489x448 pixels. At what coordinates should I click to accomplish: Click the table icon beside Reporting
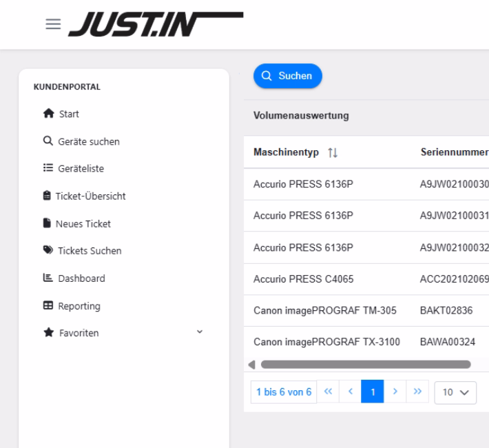tap(48, 305)
